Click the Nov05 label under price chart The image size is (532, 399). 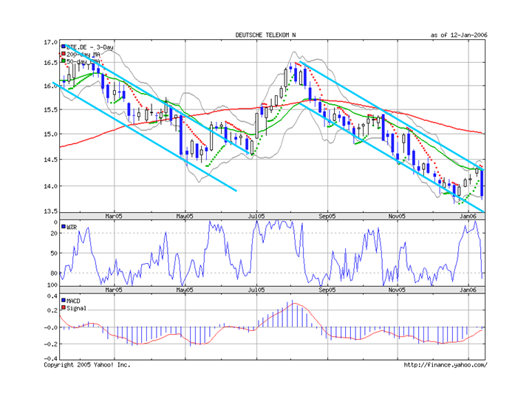click(x=397, y=216)
